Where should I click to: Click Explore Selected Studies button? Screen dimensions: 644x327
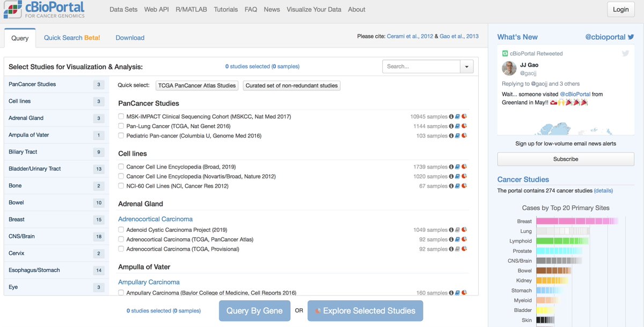365,311
